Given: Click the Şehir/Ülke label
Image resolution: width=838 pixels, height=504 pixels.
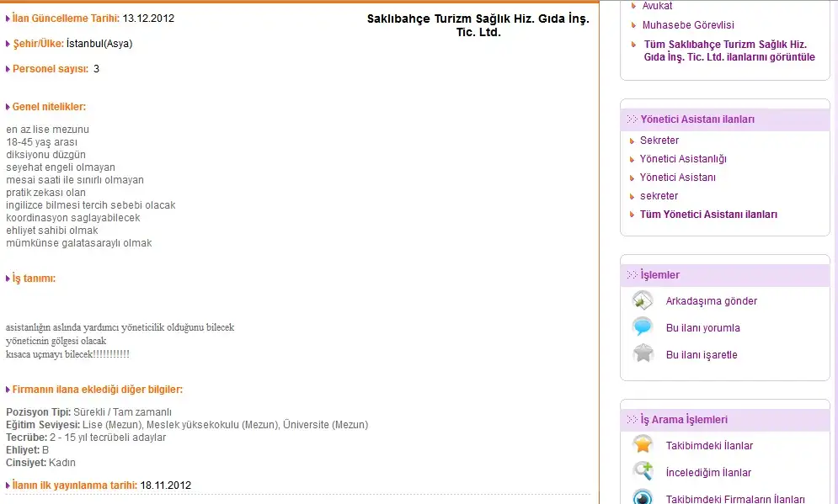Looking at the screenshot, I should pyautogui.click(x=39, y=44).
